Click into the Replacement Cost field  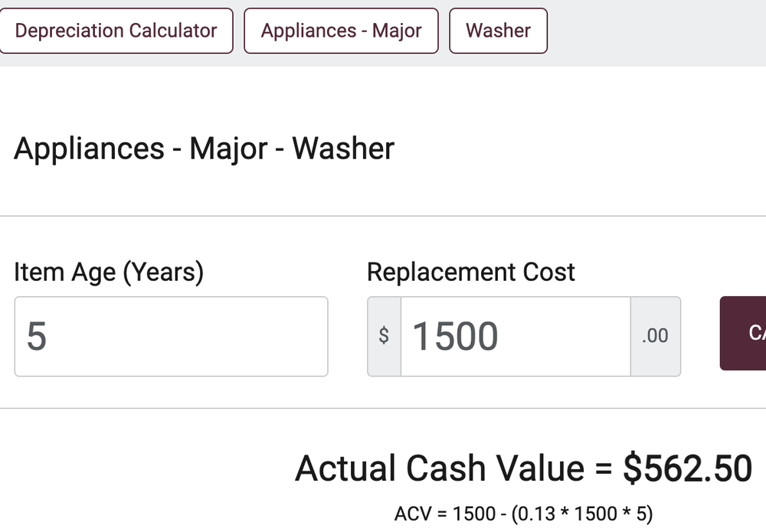pyautogui.click(x=515, y=337)
